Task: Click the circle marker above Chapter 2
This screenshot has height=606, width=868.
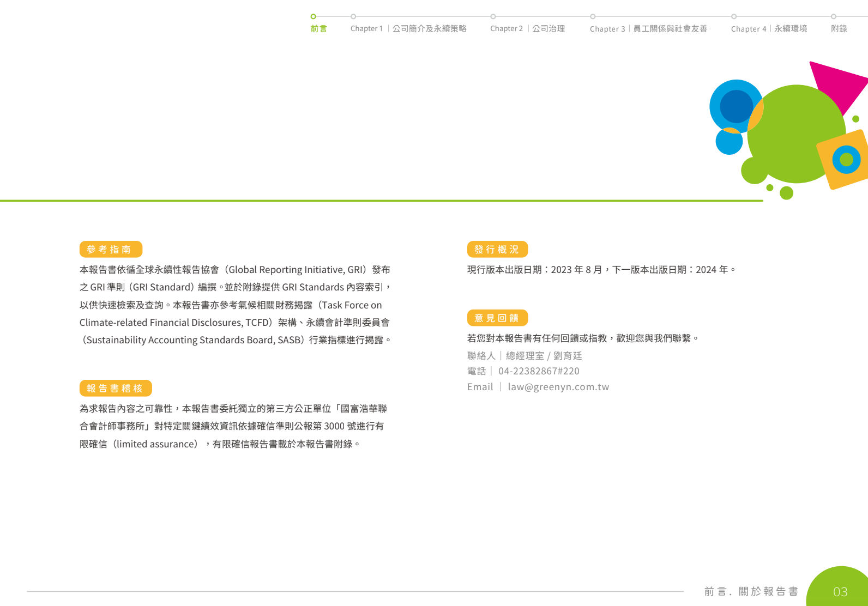Action: pos(493,16)
